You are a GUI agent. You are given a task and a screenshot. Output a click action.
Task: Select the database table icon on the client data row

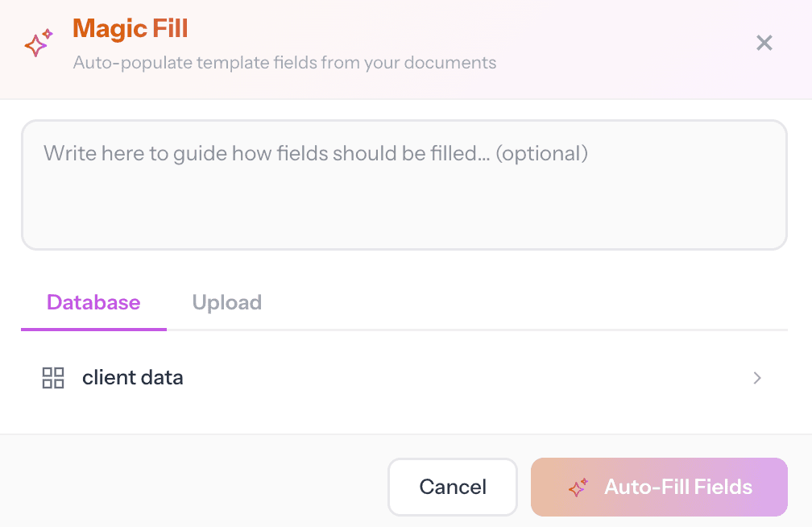point(52,377)
